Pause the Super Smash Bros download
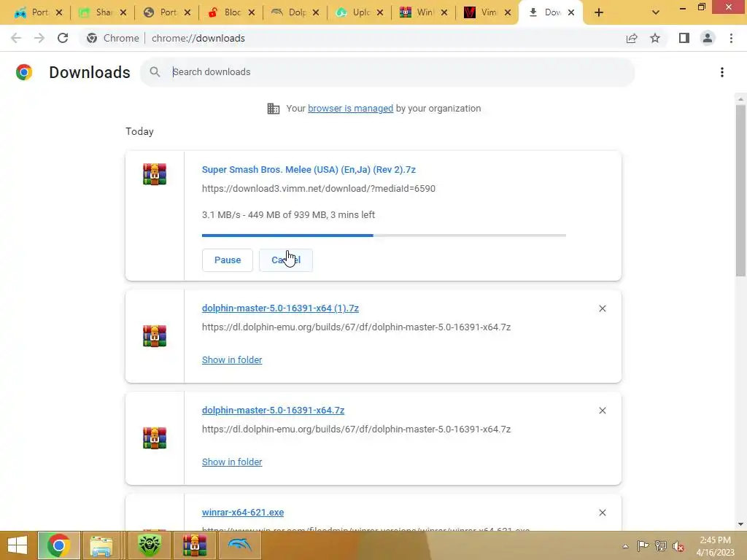The height and width of the screenshot is (560, 747). [x=228, y=260]
